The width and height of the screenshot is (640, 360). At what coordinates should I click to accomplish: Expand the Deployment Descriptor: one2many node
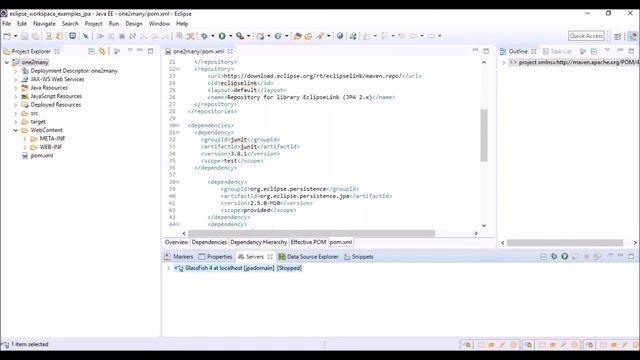(16, 71)
